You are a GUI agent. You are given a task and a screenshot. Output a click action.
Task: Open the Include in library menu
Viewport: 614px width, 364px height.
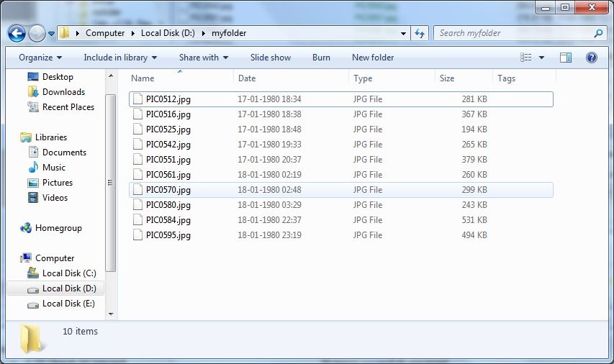[x=120, y=58]
